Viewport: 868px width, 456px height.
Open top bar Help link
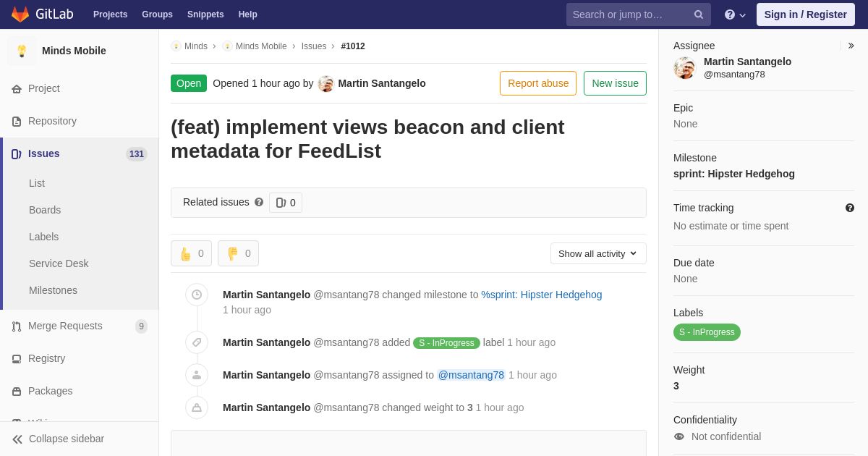pyautogui.click(x=248, y=14)
